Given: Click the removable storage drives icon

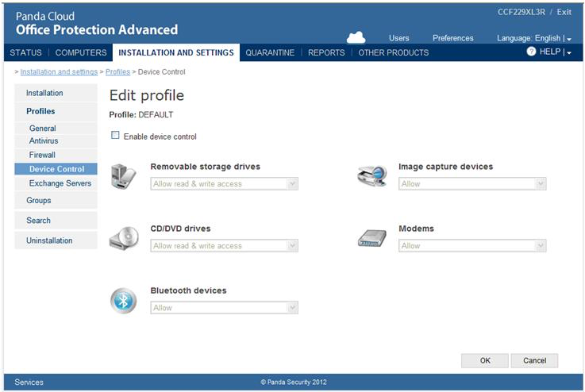Looking at the screenshot, I should point(123,176).
